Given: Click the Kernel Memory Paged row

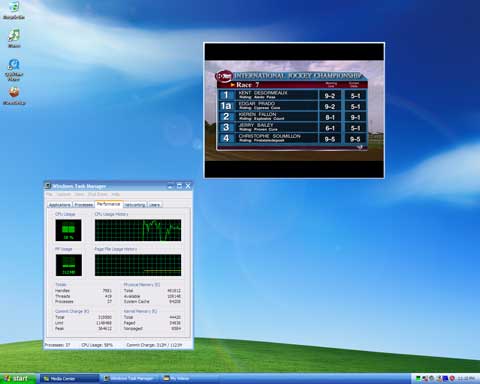Looking at the screenshot, I should (152, 323).
